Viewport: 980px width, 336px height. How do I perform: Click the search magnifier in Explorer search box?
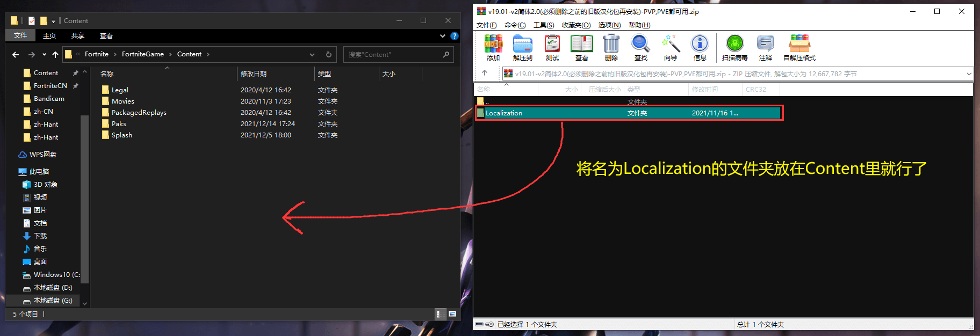point(446,54)
